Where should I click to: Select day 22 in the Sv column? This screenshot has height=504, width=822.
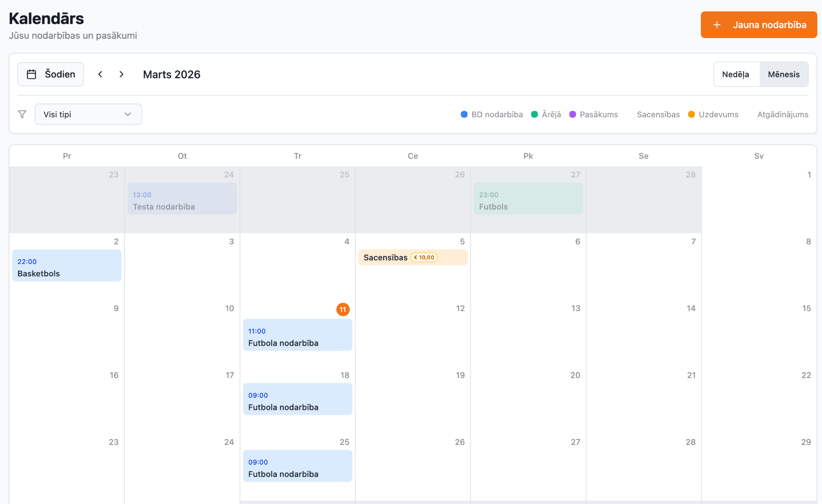[806, 375]
